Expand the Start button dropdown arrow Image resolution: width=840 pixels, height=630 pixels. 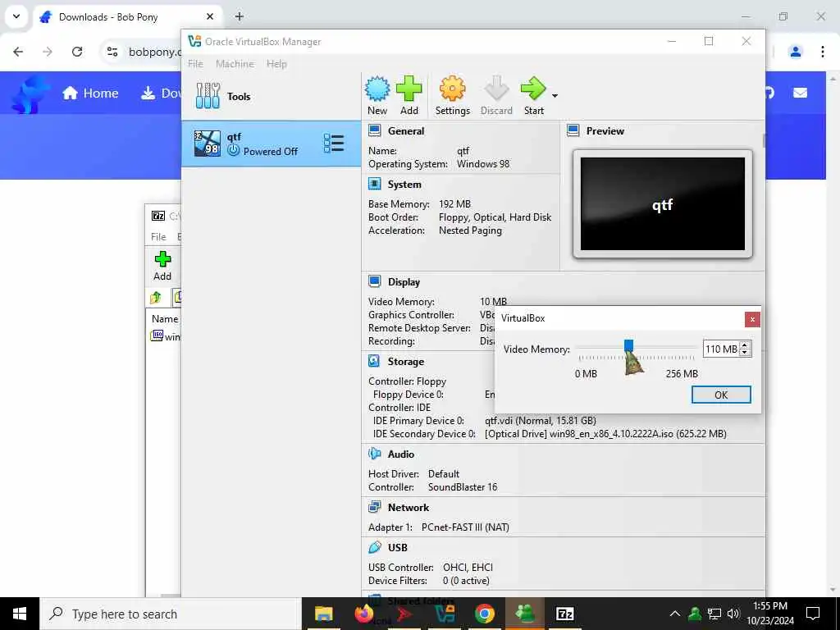coord(555,96)
